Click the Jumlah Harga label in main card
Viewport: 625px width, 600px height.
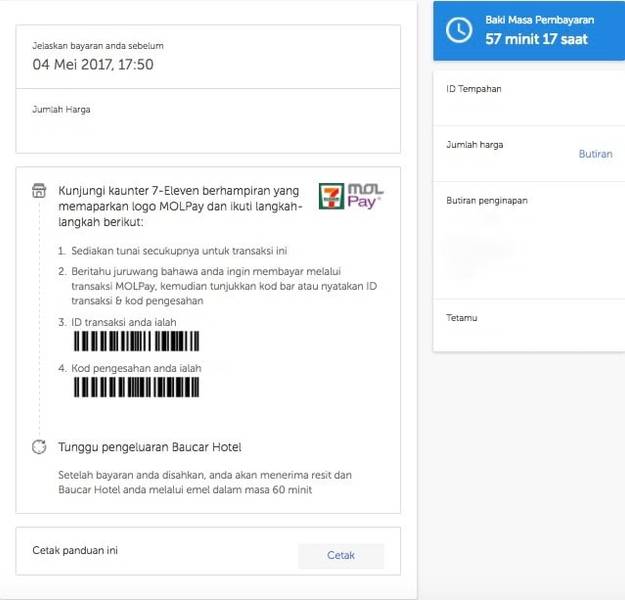61,110
